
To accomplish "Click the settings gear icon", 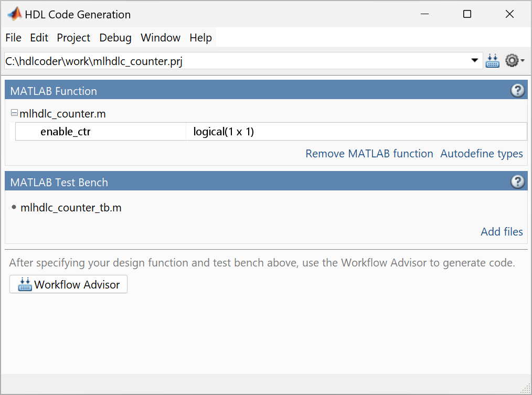I will pos(511,60).
